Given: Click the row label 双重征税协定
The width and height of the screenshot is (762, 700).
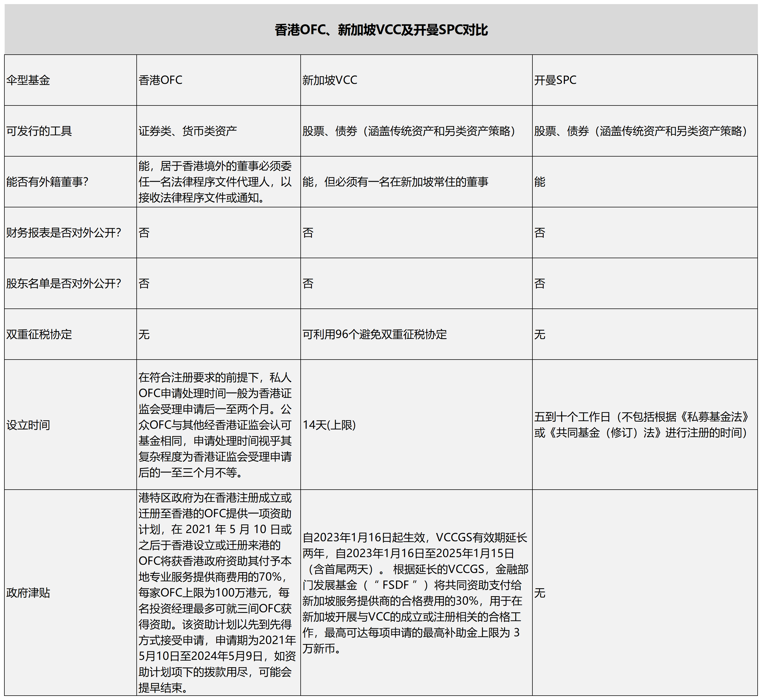Looking at the screenshot, I should point(71,334).
